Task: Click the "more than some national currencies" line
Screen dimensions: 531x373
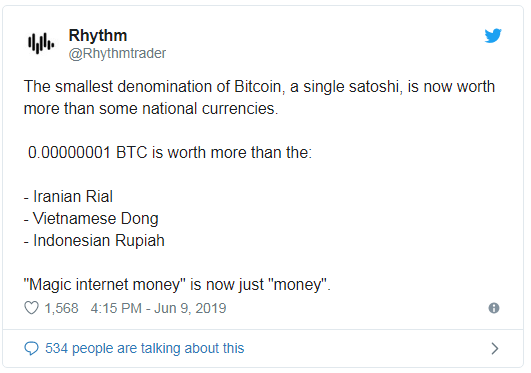Action: [x=151, y=109]
